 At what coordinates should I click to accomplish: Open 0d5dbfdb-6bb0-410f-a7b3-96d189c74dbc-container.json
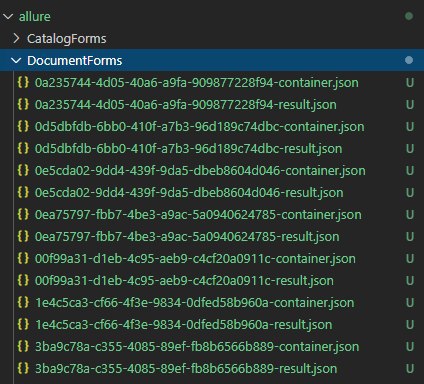(199, 127)
